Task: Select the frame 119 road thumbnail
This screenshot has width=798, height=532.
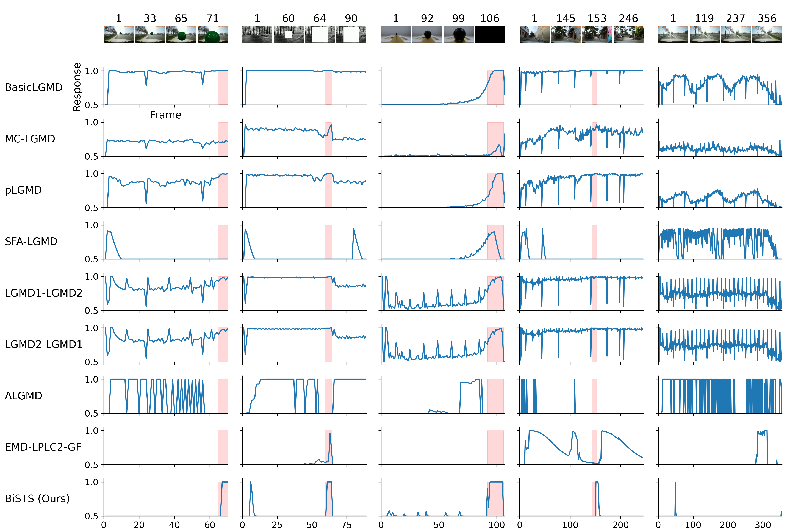Action: click(704, 35)
